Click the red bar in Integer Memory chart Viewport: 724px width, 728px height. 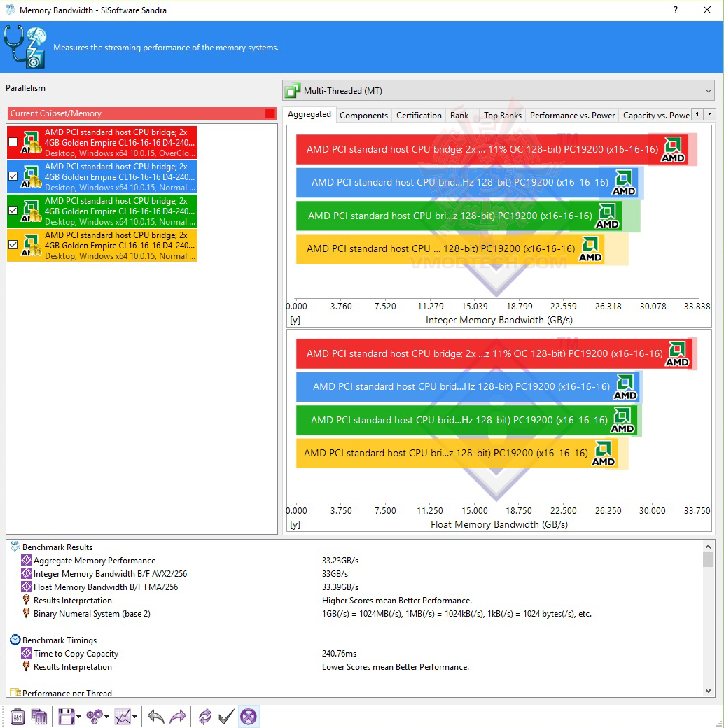coord(492,150)
